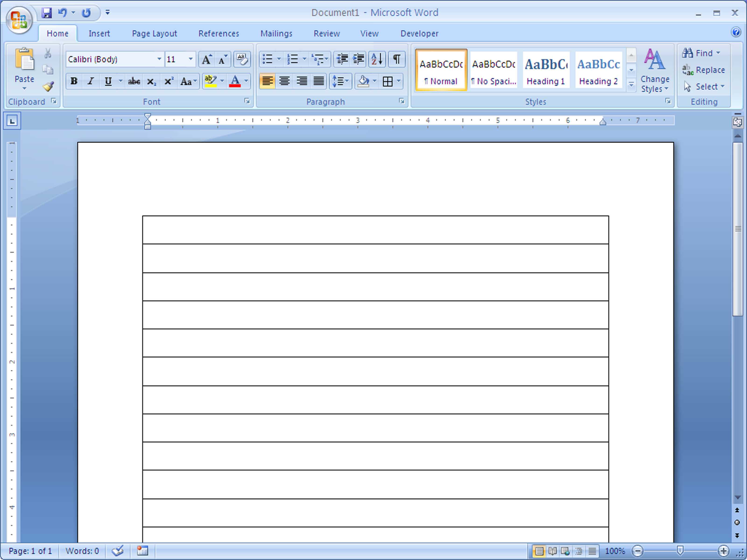Toggle the Show/Hide paragraph marks
747x560 pixels.
point(397,59)
